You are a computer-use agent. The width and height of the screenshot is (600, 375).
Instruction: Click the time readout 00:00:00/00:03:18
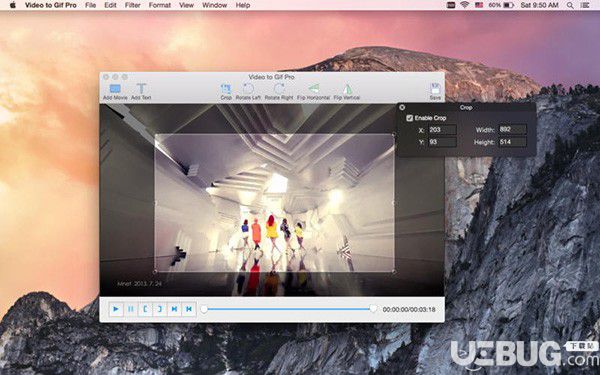click(409, 309)
